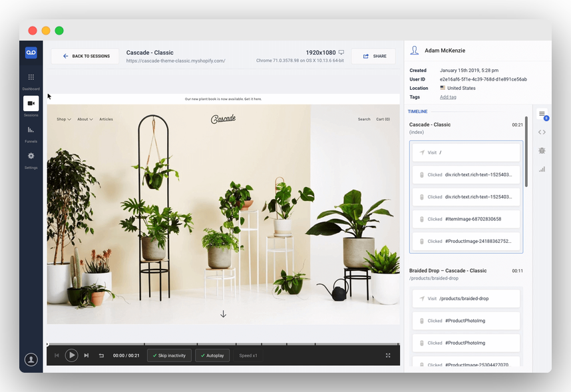Viewport: 571px width, 392px height.
Task: Select the second Clicked #ProductPhotoImg event
Action: pos(466,343)
